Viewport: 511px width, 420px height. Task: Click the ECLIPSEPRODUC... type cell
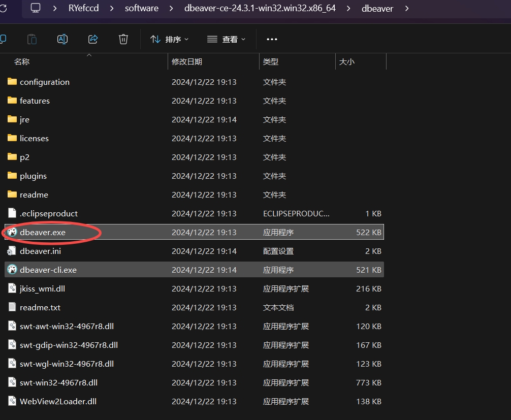(296, 213)
